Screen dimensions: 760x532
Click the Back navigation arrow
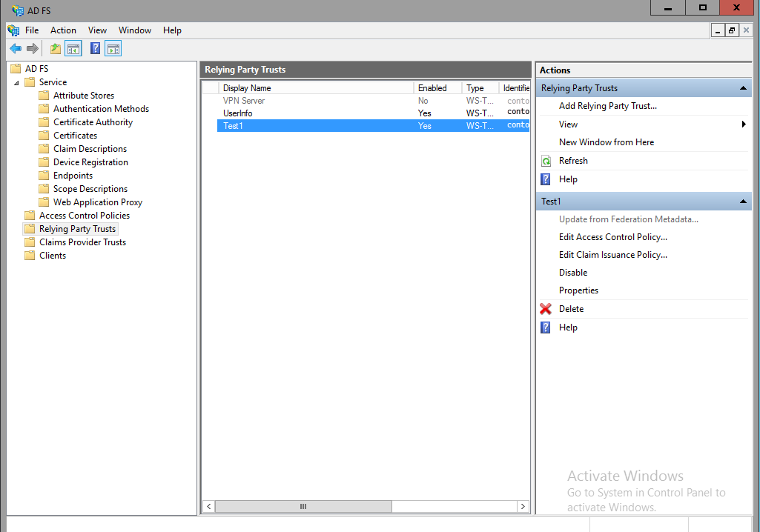pos(16,48)
